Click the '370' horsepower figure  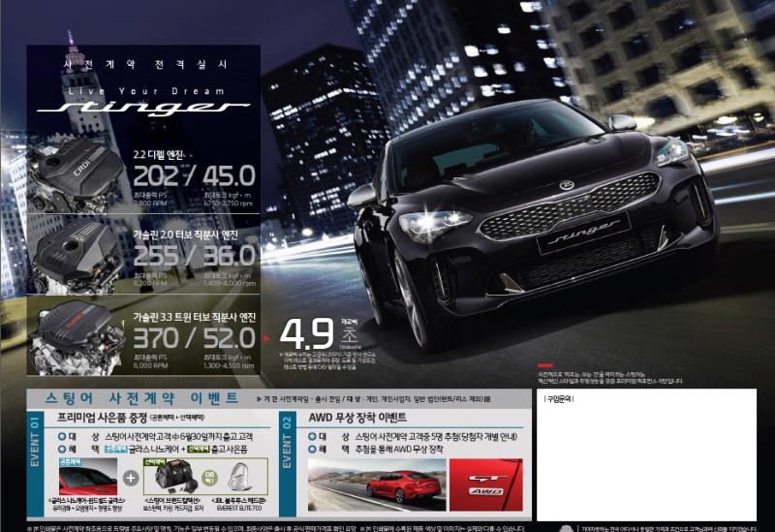point(156,338)
